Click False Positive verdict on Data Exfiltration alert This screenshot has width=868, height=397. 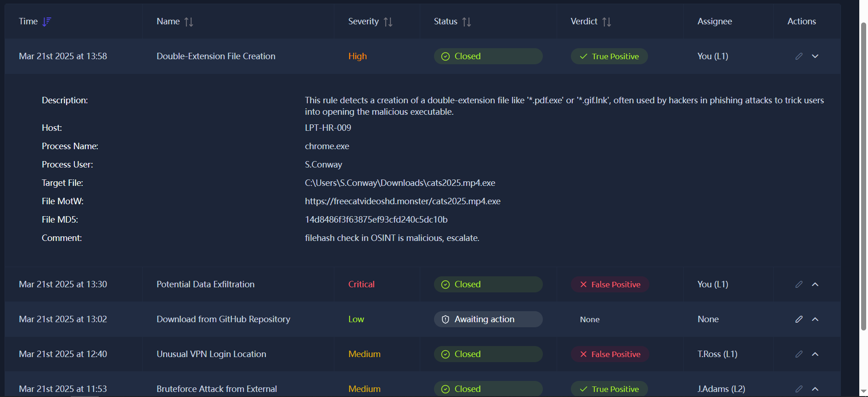tap(609, 284)
